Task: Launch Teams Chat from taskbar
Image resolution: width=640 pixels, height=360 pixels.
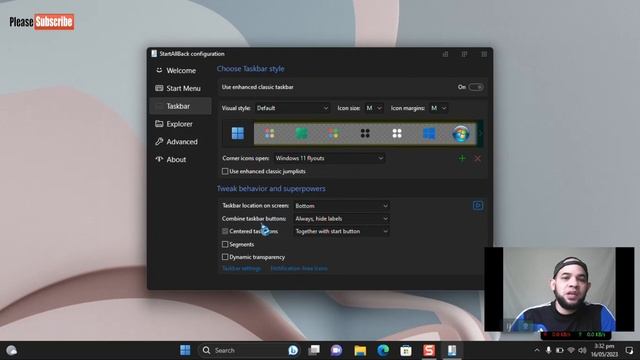Action: pyautogui.click(x=336, y=350)
